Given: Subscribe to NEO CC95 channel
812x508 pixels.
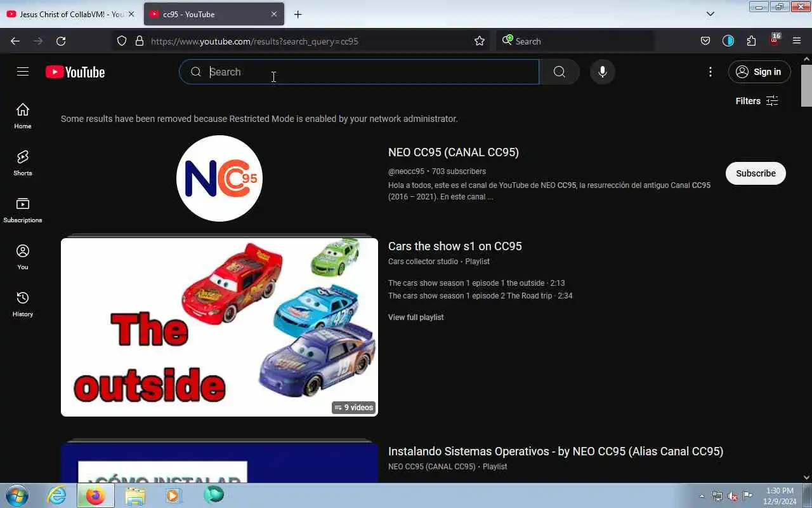Looking at the screenshot, I should pyautogui.click(x=756, y=173).
